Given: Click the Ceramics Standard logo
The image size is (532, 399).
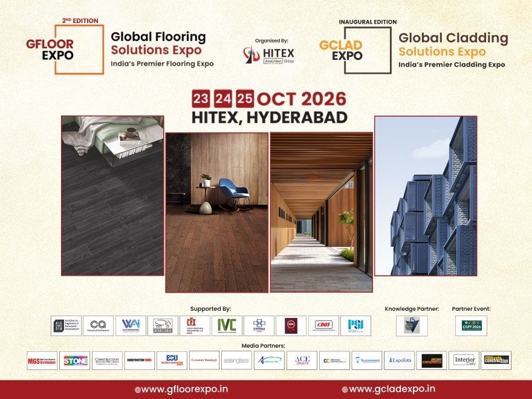Looking at the screenshot, I should click(x=204, y=360).
